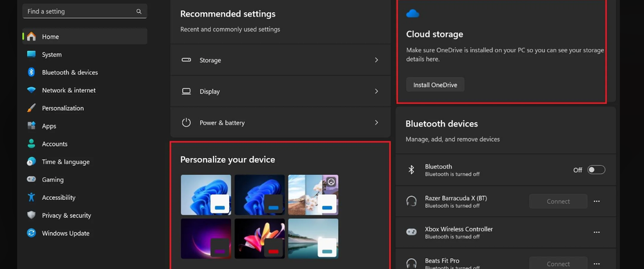This screenshot has height=269, width=644.
Task: Go to Privacy & security
Action: pyautogui.click(x=85, y=215)
